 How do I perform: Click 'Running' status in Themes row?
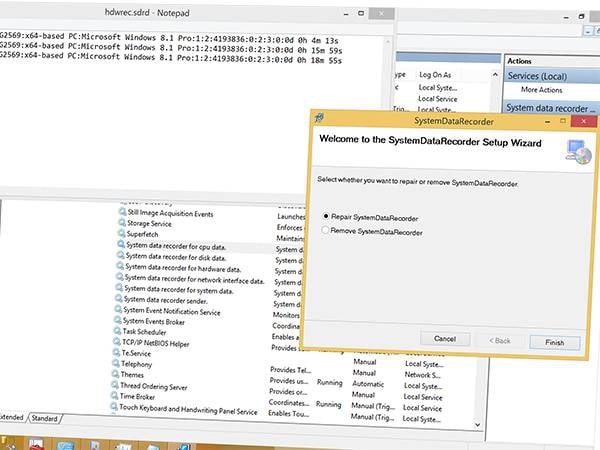(329, 383)
